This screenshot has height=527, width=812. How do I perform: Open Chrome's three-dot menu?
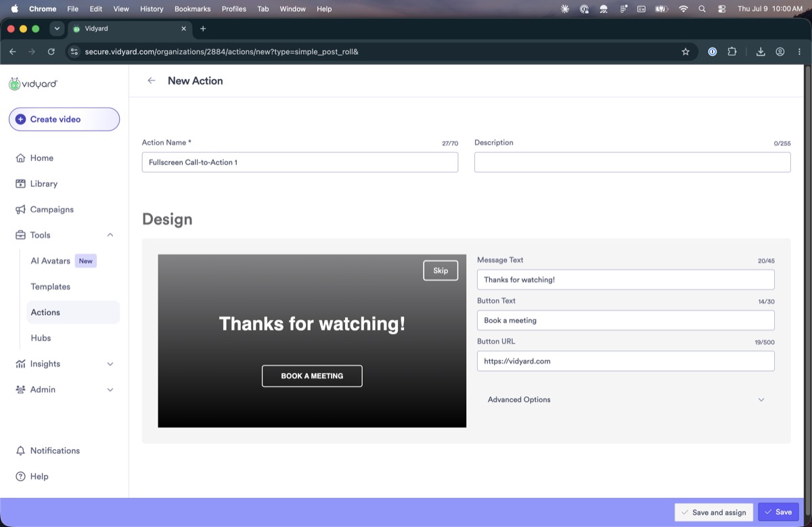799,51
